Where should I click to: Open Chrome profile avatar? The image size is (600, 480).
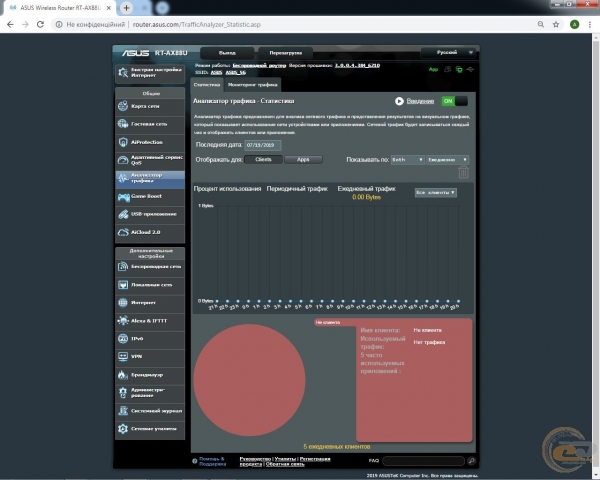pyautogui.click(x=574, y=24)
